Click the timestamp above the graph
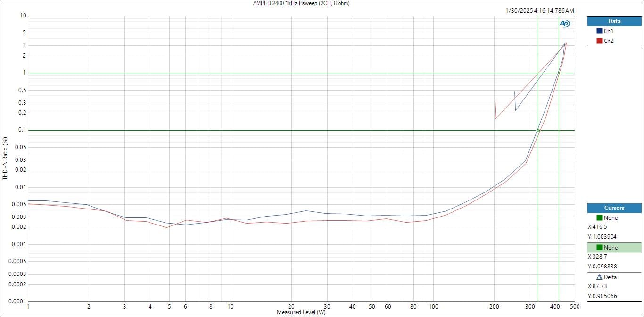Viewport: 644px width, 317px height. pyautogui.click(x=539, y=11)
